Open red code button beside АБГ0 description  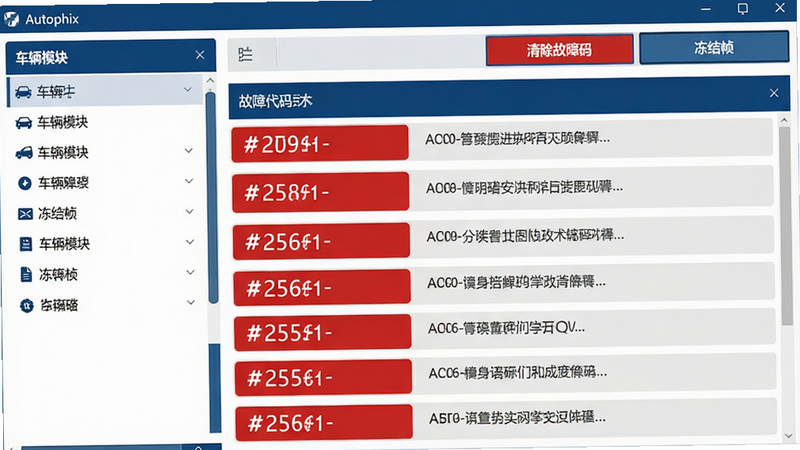pos(324,423)
